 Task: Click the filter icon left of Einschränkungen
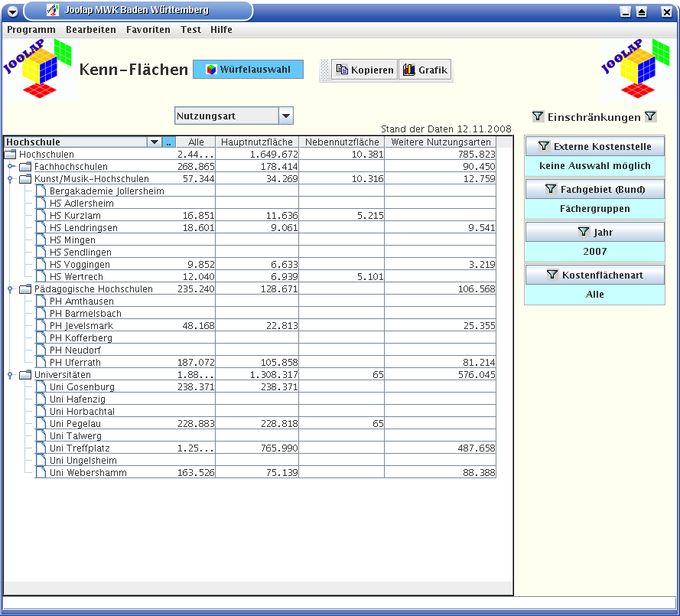538,117
